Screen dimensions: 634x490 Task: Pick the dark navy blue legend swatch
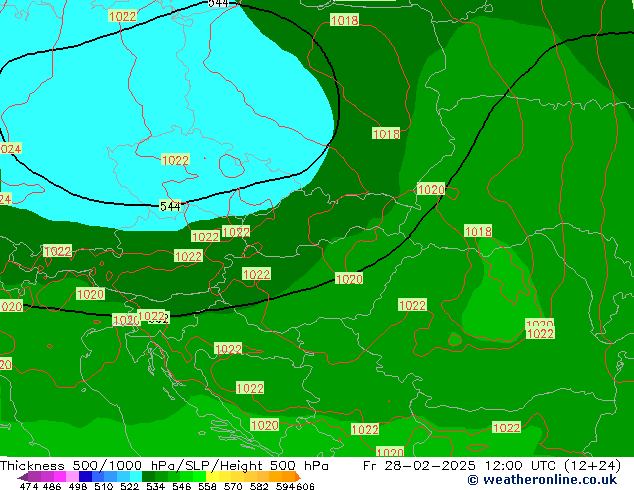[x=85, y=476]
